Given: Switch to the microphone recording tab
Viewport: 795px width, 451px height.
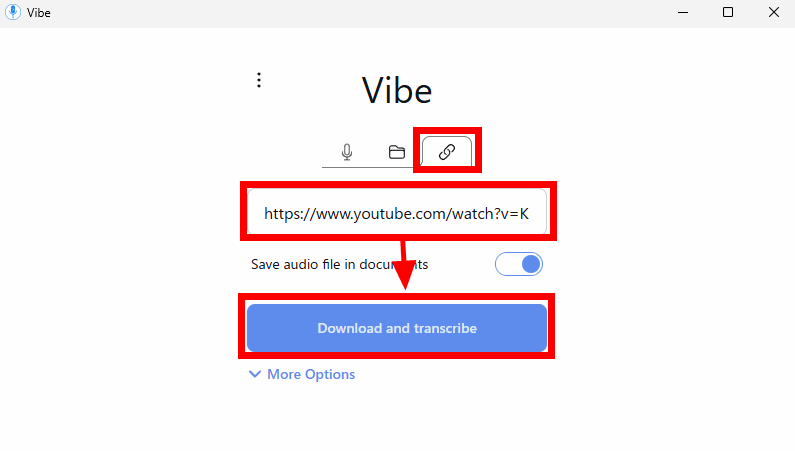Looking at the screenshot, I should [347, 152].
